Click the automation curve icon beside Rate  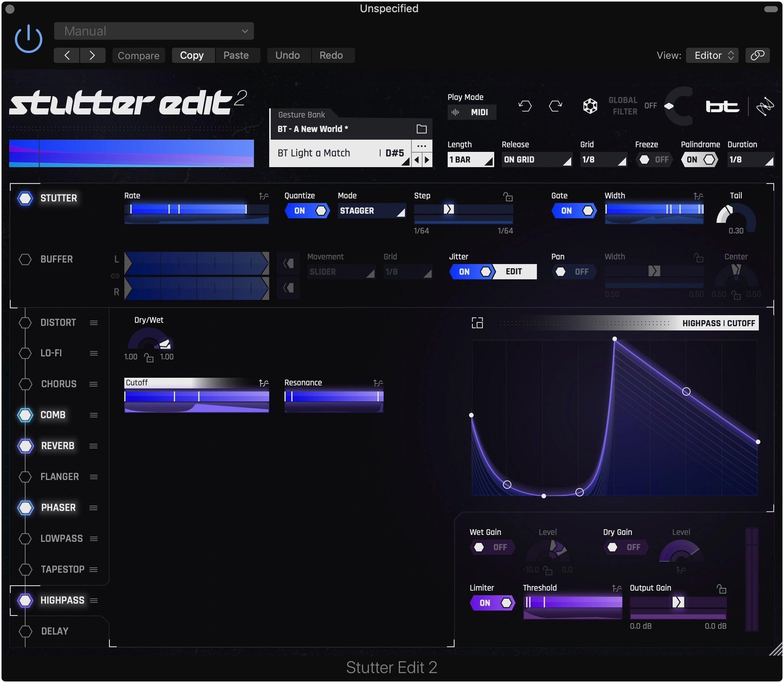[x=263, y=196]
